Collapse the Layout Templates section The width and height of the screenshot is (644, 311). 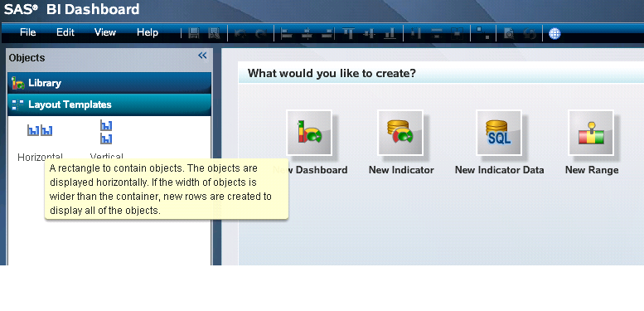(109, 104)
